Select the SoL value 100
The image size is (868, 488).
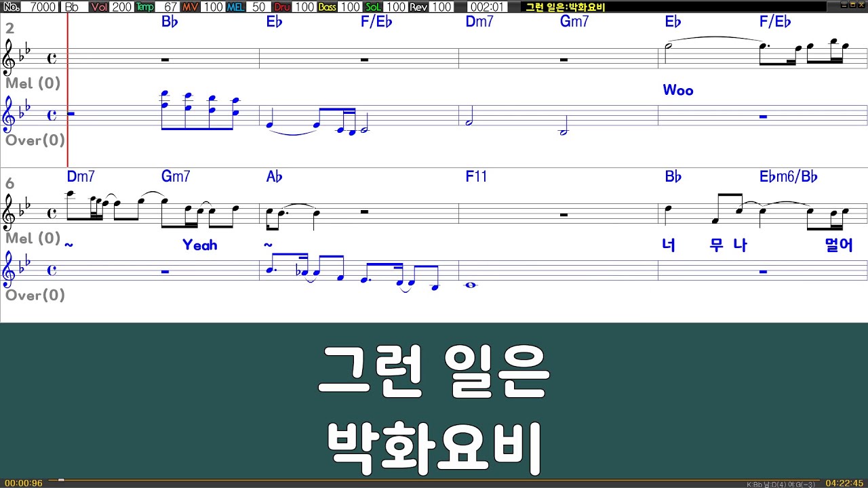tap(397, 7)
